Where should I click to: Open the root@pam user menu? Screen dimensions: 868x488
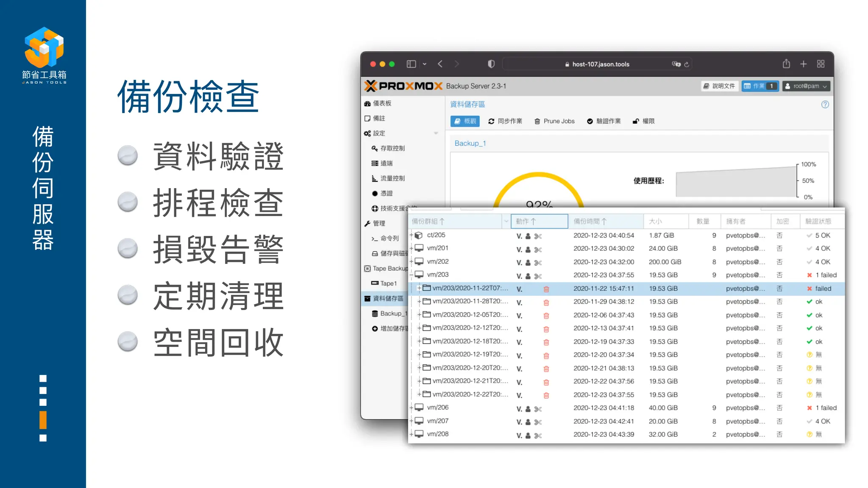pyautogui.click(x=806, y=86)
